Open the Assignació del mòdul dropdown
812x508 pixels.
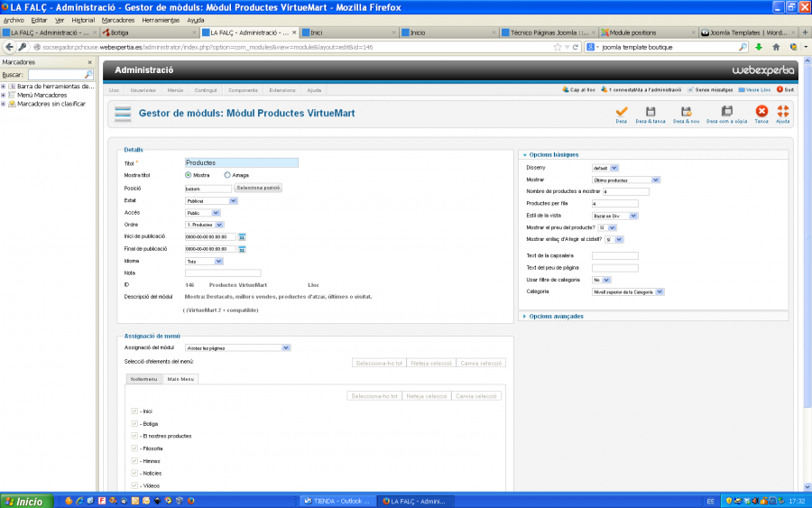237,348
